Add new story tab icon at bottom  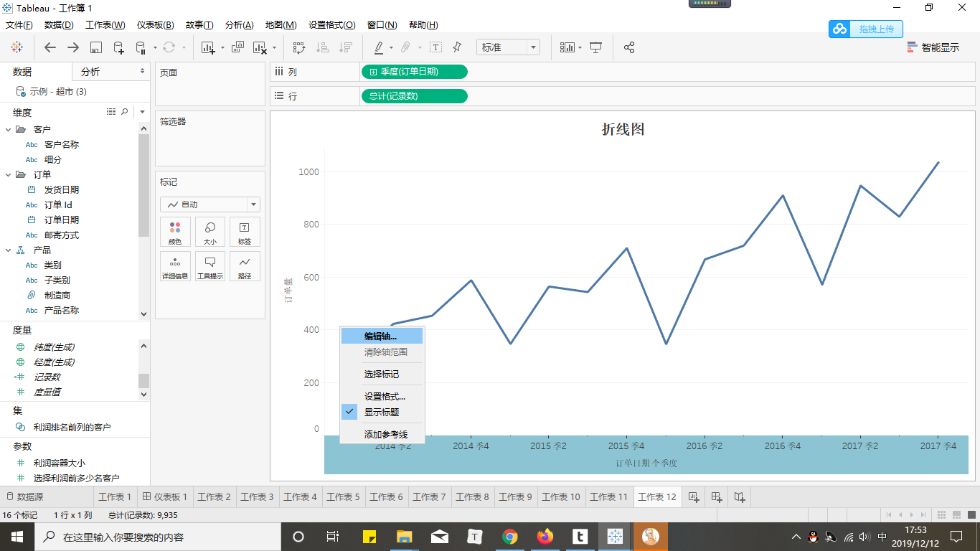click(x=740, y=496)
